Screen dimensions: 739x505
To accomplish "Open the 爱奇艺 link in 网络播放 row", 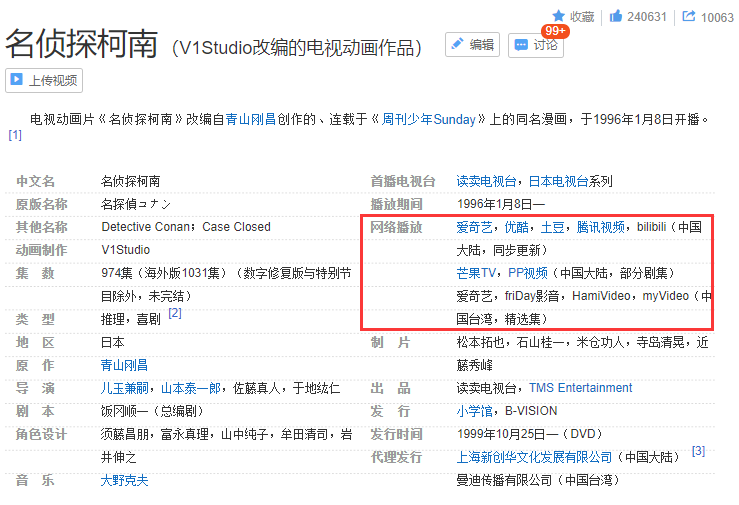I will point(474,228).
